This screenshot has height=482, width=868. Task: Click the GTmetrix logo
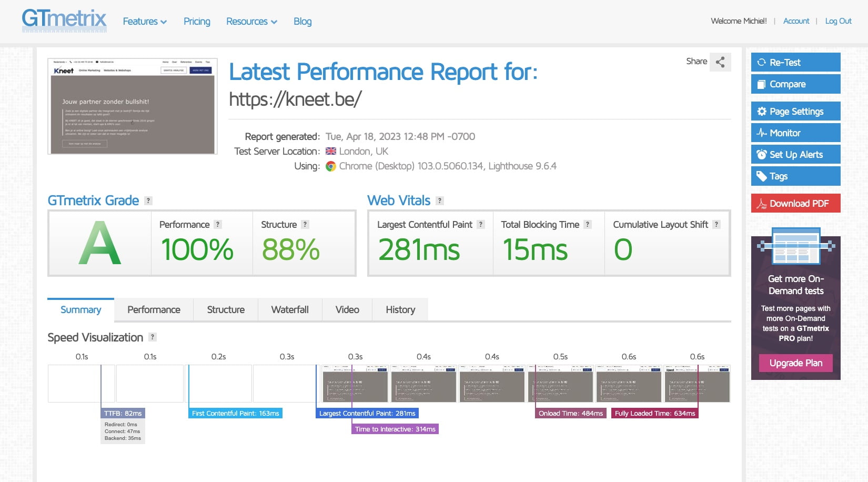tap(64, 21)
